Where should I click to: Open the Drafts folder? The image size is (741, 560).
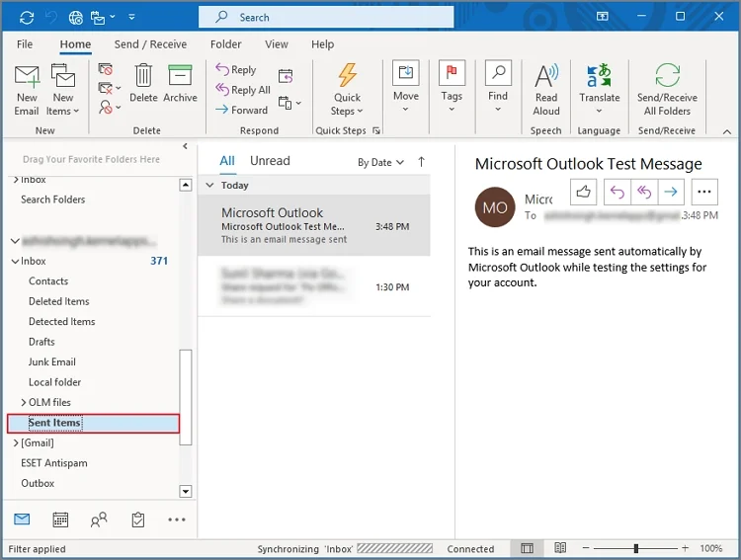(x=41, y=342)
